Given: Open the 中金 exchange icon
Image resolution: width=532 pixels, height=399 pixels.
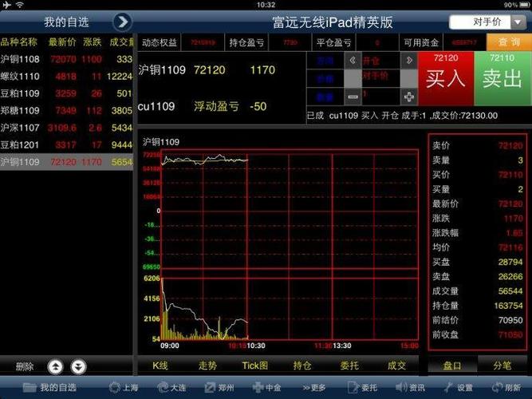Looking at the screenshot, I should (x=266, y=387).
